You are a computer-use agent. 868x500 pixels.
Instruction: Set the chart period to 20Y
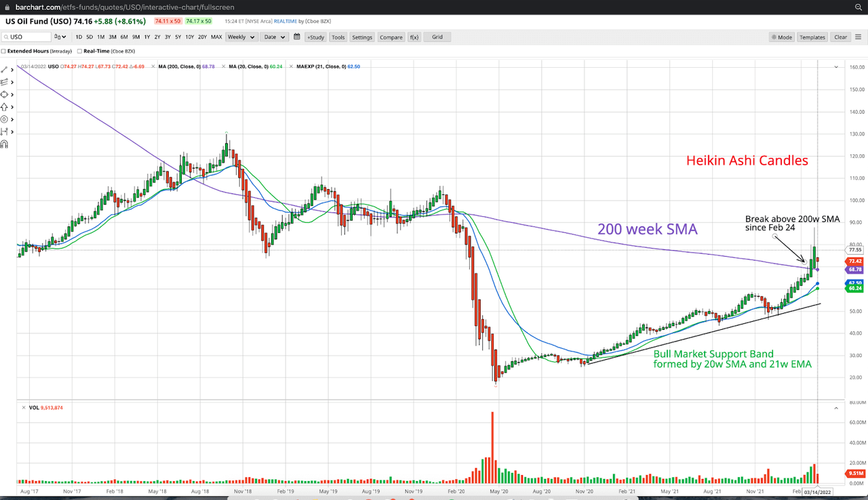pos(202,37)
